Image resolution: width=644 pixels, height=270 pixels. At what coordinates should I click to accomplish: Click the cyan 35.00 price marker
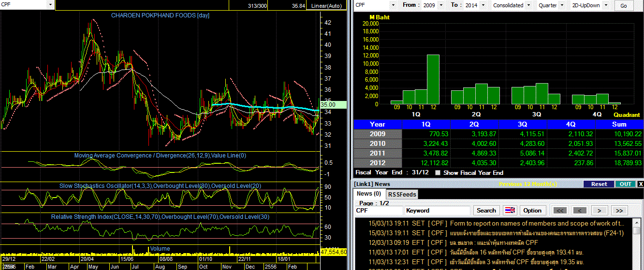[334, 104]
